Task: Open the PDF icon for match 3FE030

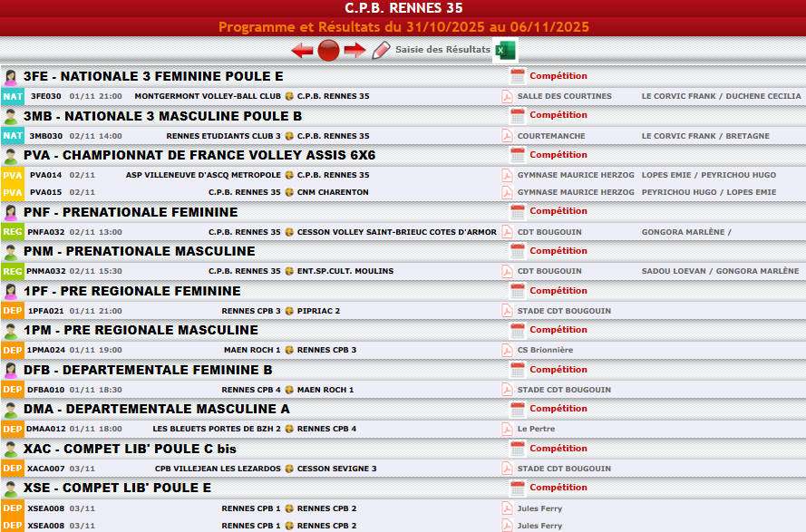Action: pos(508,96)
